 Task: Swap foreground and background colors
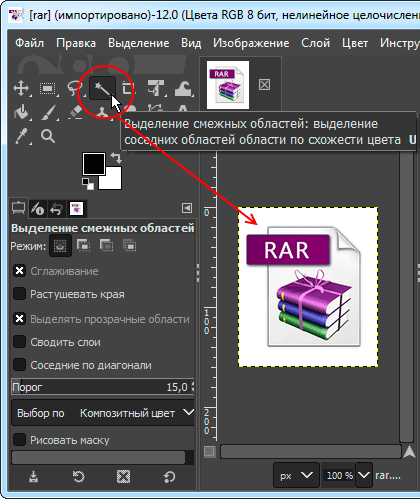[x=116, y=158]
